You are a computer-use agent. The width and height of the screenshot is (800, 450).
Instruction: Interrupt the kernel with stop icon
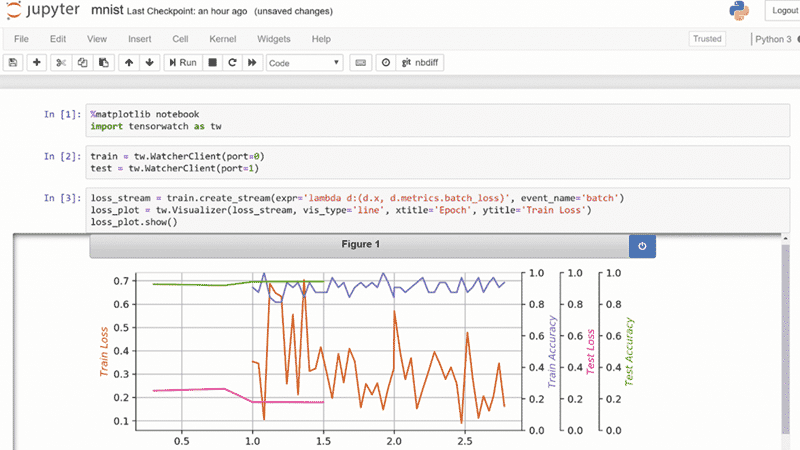[x=212, y=63]
